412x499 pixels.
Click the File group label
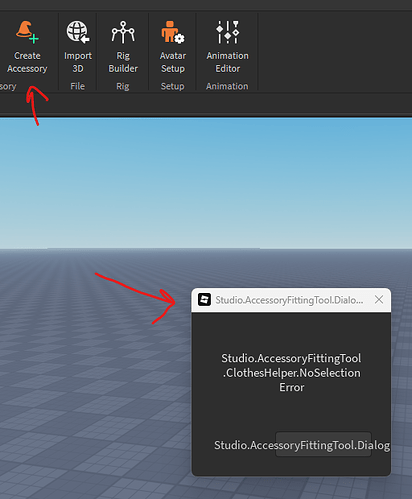pos(77,86)
